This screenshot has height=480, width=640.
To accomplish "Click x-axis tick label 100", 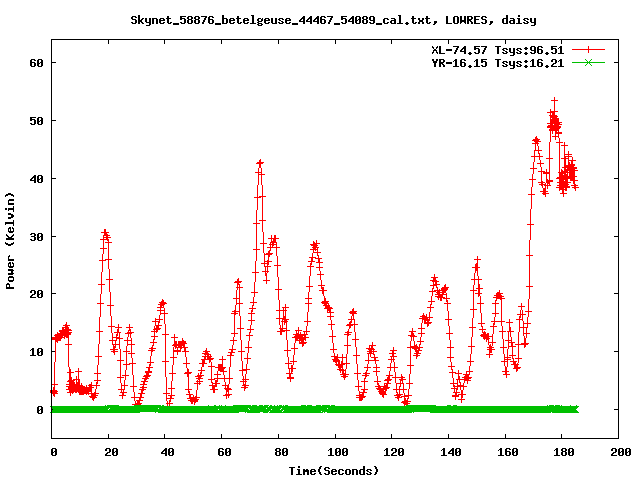I will (x=338, y=452).
